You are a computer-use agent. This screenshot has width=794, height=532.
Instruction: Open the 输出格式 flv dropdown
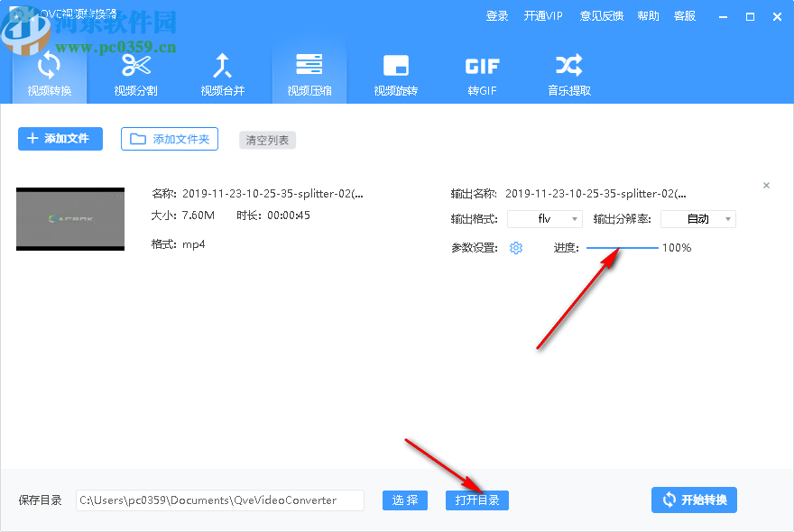tap(541, 218)
